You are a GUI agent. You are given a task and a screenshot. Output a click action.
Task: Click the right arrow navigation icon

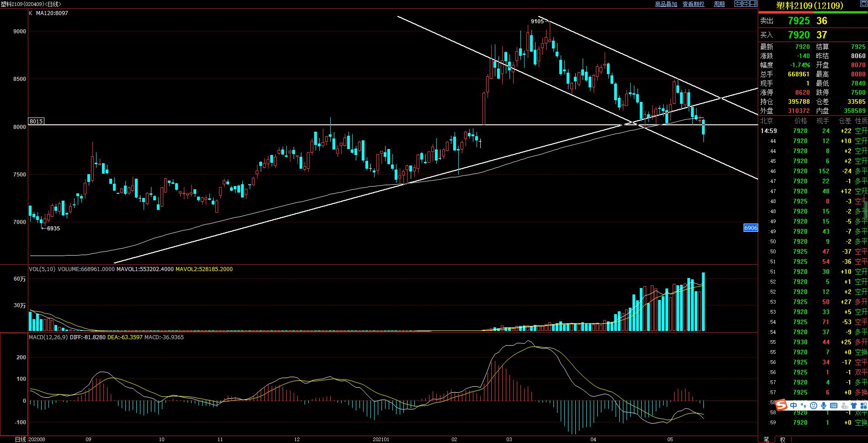coord(745,4)
